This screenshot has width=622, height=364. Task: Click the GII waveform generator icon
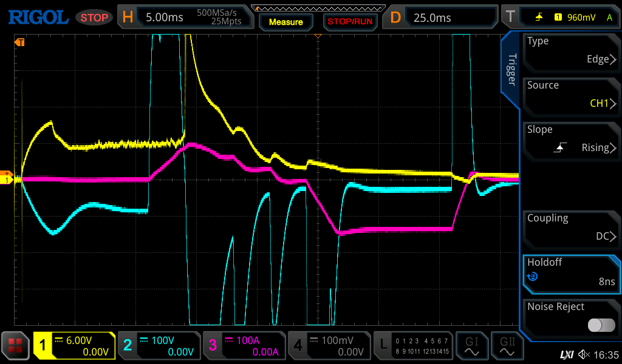point(507,346)
